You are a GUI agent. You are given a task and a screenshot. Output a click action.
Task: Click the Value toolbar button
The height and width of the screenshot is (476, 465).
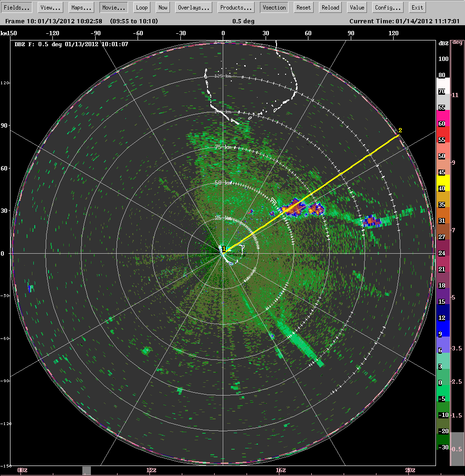[356, 8]
